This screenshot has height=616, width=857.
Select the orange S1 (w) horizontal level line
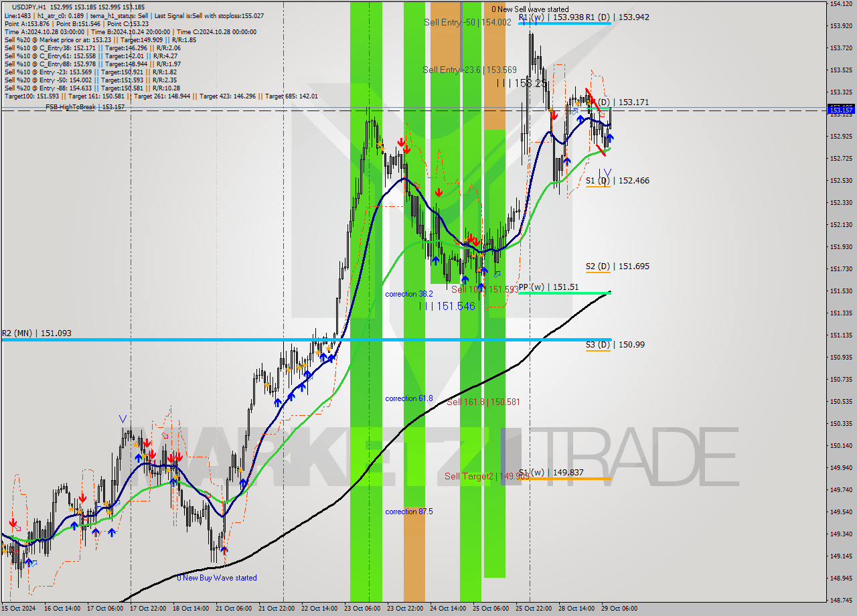click(x=564, y=479)
